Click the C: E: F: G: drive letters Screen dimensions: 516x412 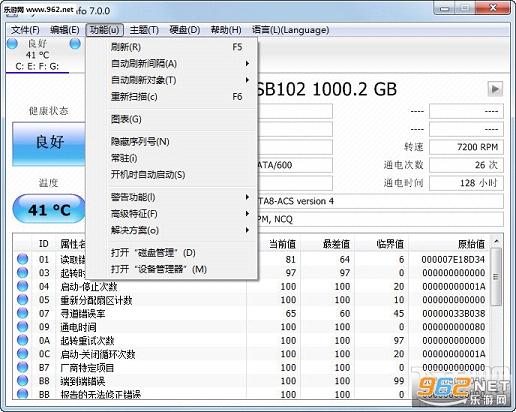pyautogui.click(x=37, y=66)
